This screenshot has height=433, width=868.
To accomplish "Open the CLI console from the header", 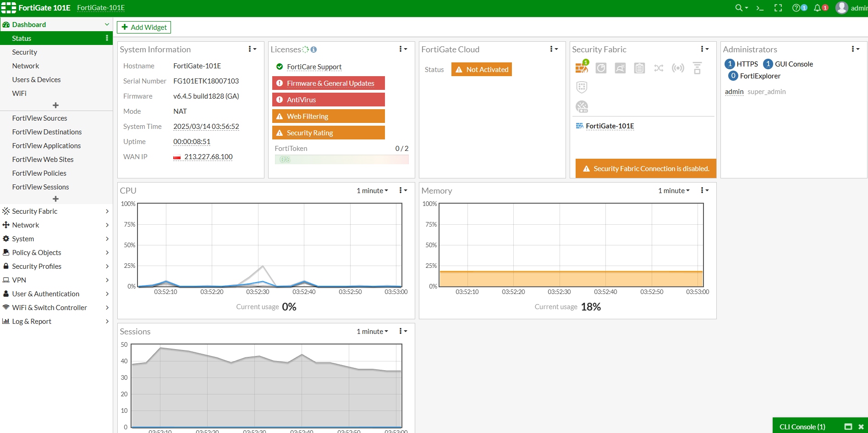I will [x=760, y=8].
